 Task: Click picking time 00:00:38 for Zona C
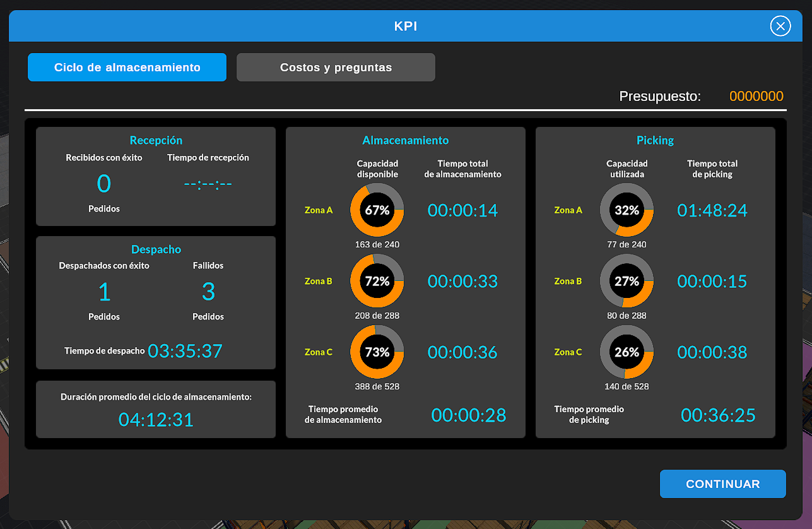(712, 352)
